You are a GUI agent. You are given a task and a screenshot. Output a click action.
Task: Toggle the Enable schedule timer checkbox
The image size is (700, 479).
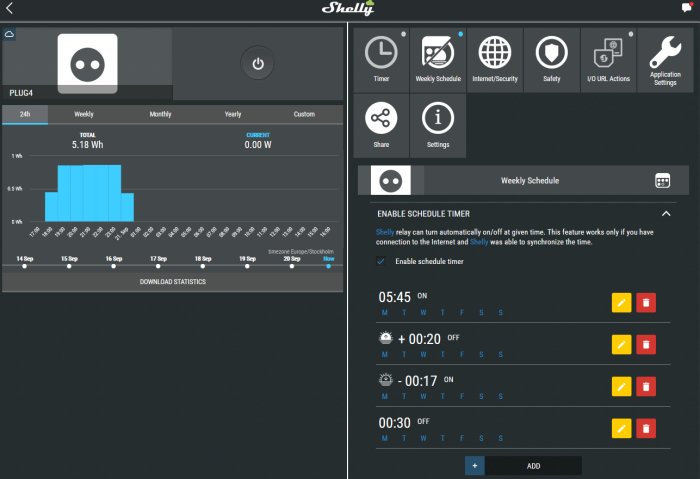[x=381, y=261]
